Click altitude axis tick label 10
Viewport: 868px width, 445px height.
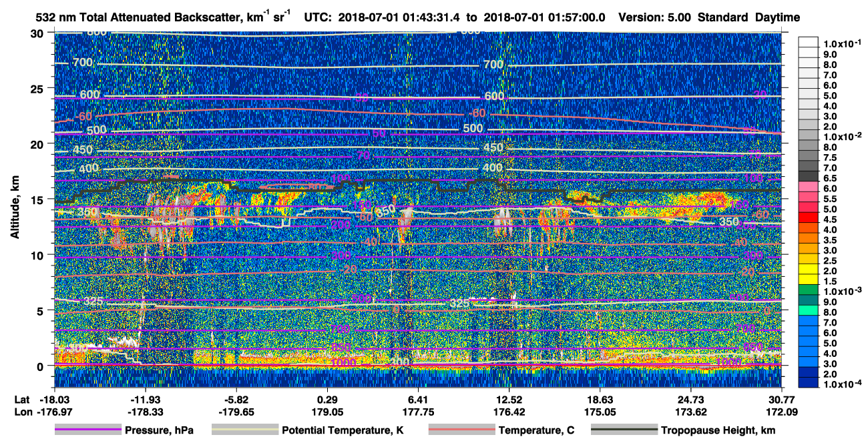tap(37, 255)
